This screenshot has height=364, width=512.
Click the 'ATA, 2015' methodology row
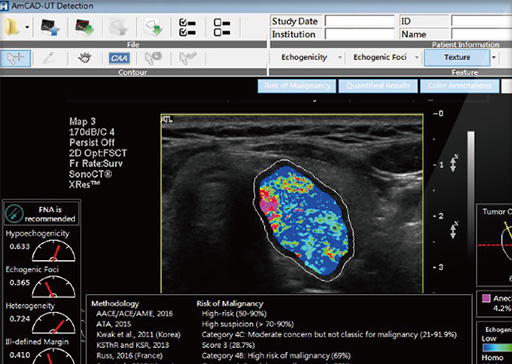coord(113,324)
